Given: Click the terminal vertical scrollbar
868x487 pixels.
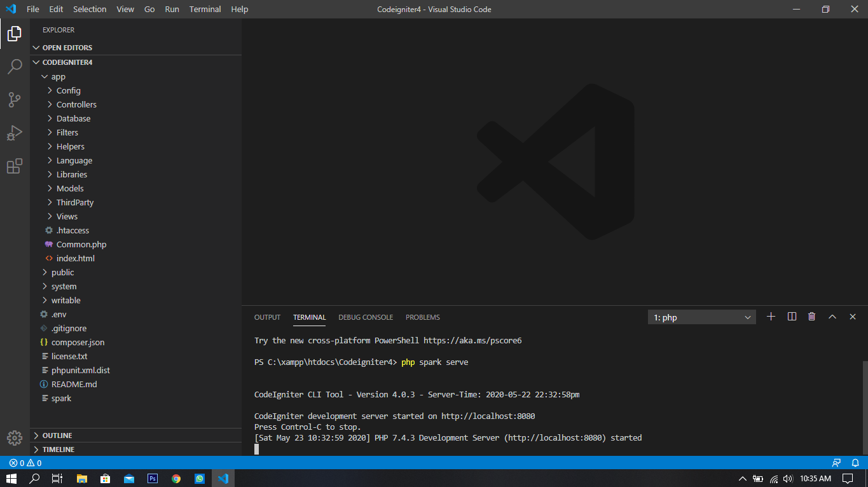Looking at the screenshot, I should 865,408.
